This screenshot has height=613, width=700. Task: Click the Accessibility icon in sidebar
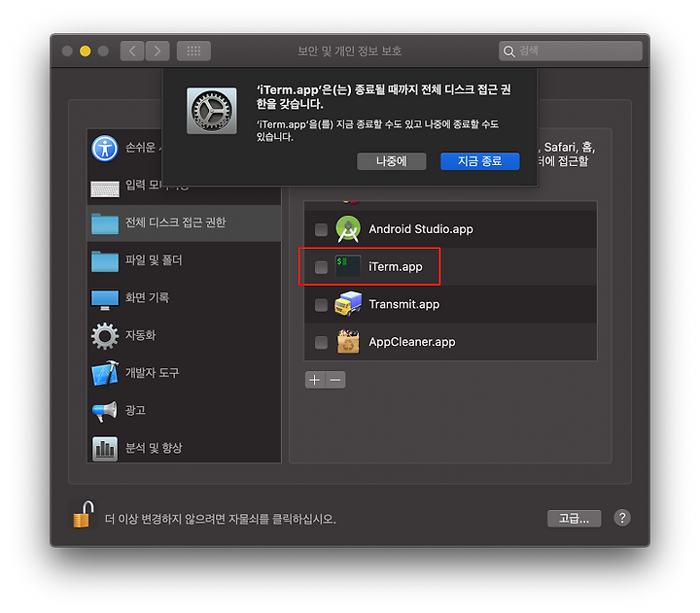pyautogui.click(x=105, y=149)
